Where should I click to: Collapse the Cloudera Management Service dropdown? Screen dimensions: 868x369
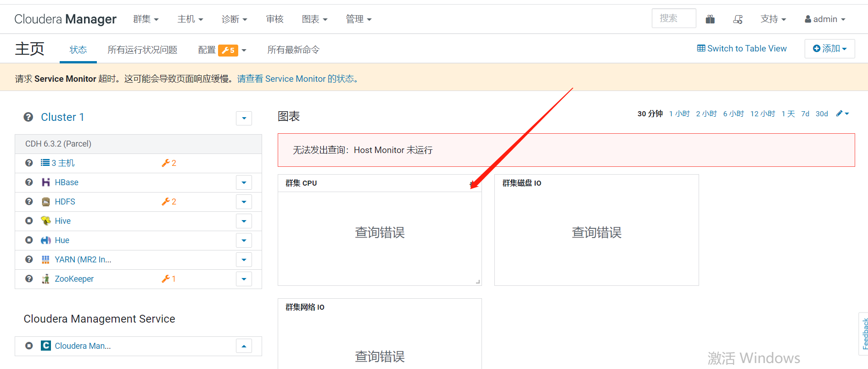click(x=244, y=346)
